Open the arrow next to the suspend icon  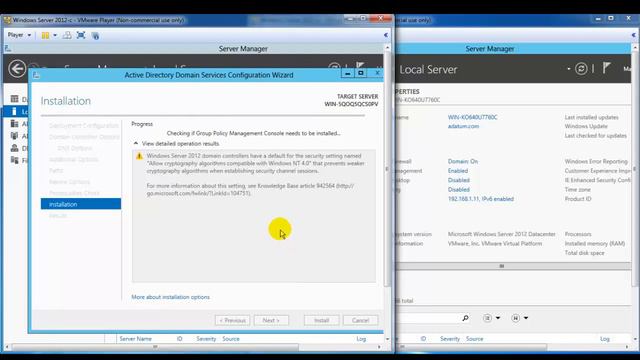(55, 36)
